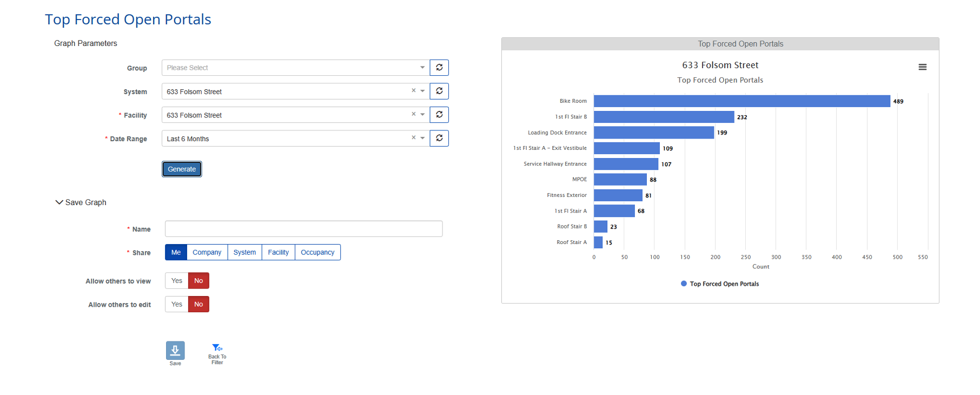Select No for Allow others to edit
This screenshot has height=395, width=980.
(198, 305)
